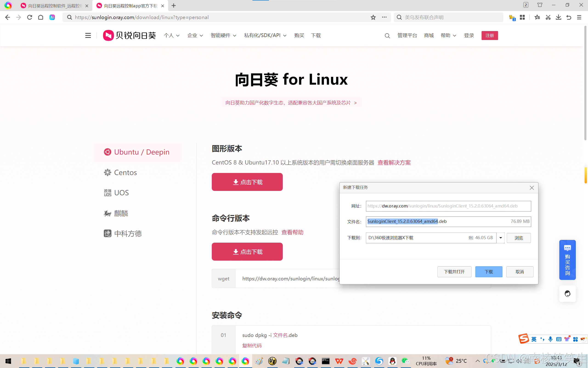Click 取消 in the download dialog

click(520, 272)
